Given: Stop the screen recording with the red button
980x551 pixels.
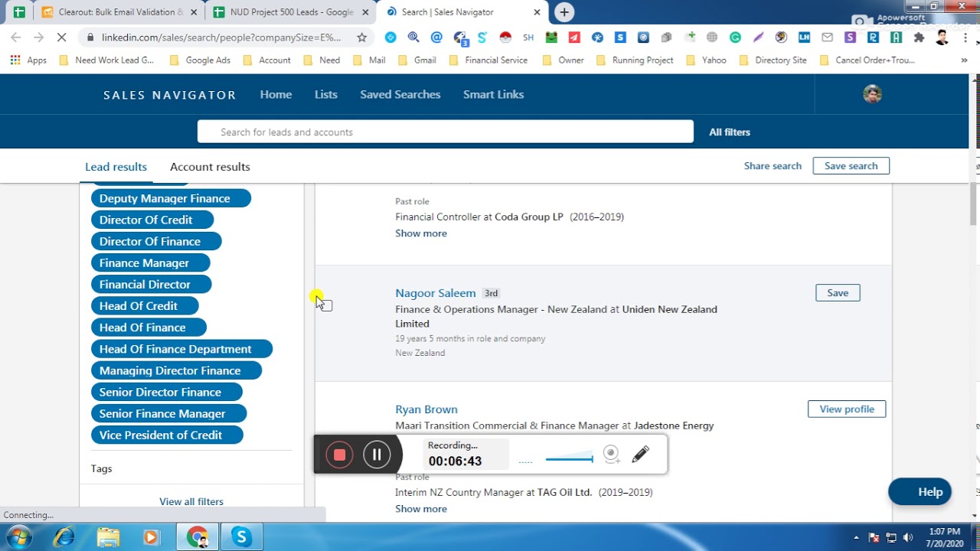Looking at the screenshot, I should tap(339, 455).
